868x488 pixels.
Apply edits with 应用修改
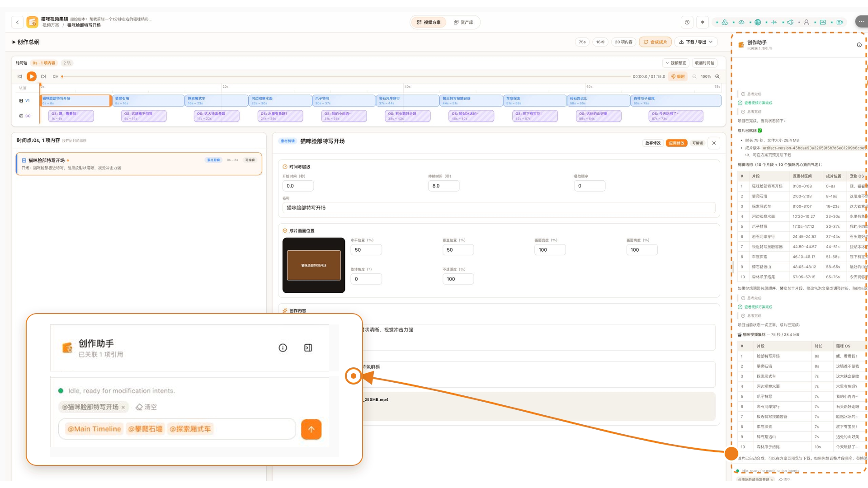(676, 143)
